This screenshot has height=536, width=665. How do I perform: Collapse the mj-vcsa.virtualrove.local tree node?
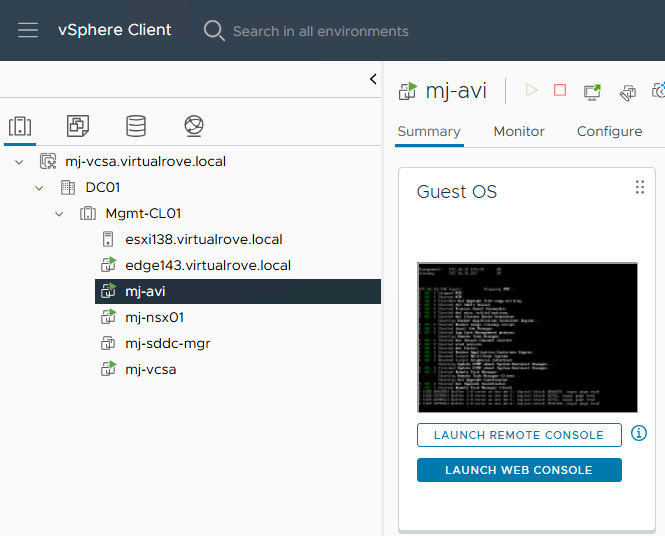coord(19,161)
